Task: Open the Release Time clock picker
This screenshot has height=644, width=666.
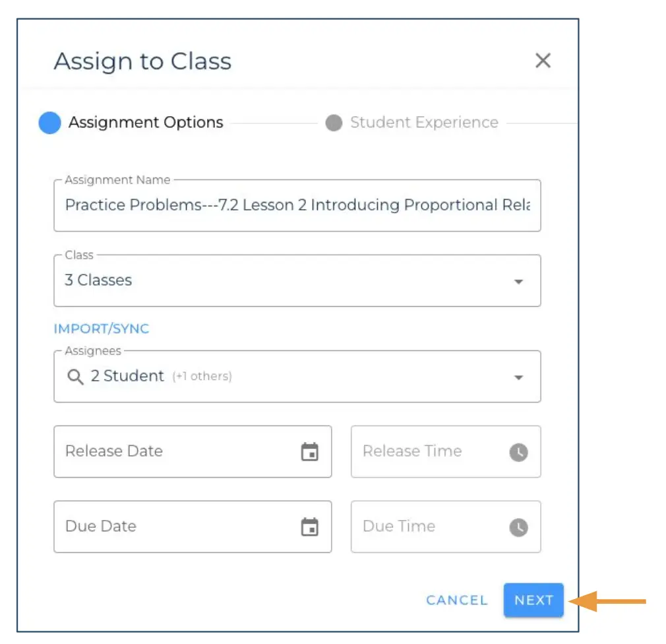Action: (x=519, y=451)
